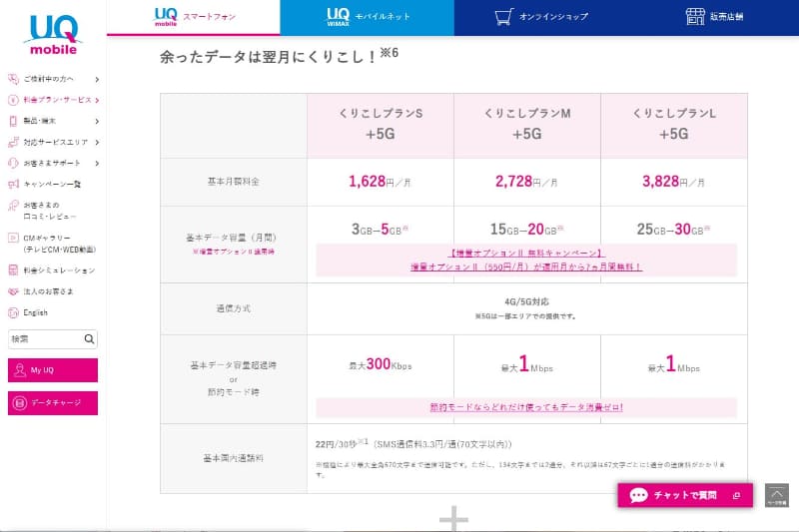Click the back-to-top arrow button

pyautogui.click(x=777, y=495)
